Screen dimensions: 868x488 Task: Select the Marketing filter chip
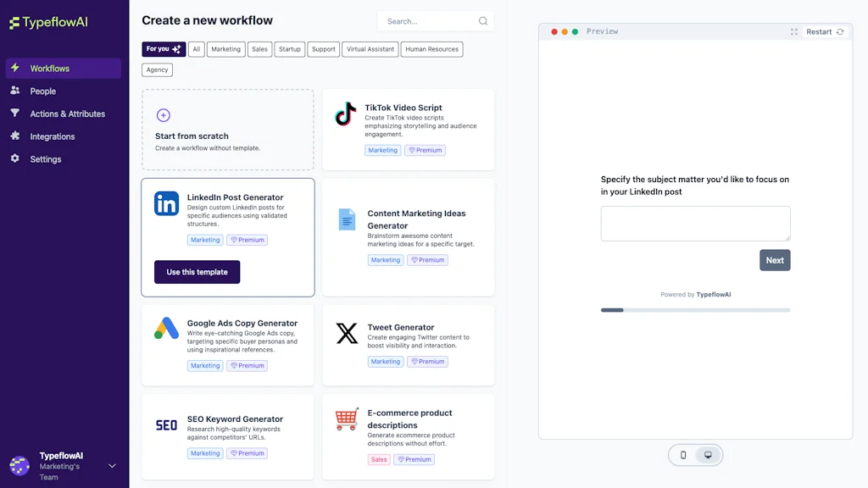click(225, 49)
